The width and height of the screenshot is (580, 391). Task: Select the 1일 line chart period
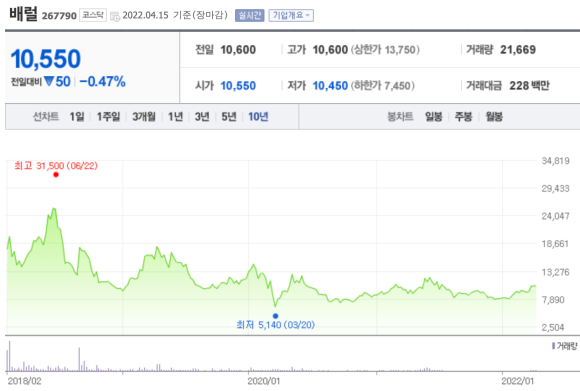(77, 117)
